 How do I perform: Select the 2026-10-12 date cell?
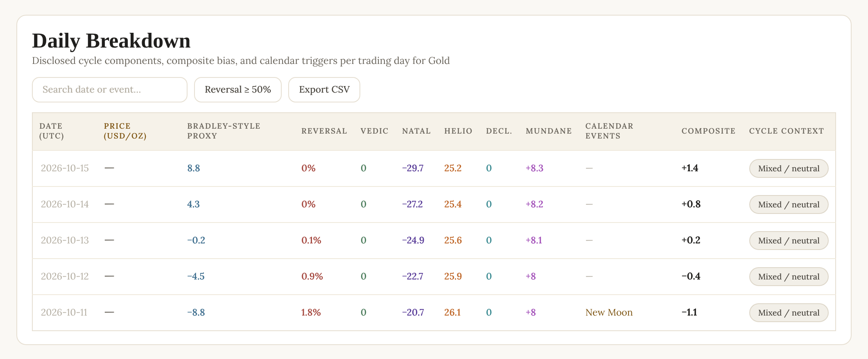click(65, 277)
